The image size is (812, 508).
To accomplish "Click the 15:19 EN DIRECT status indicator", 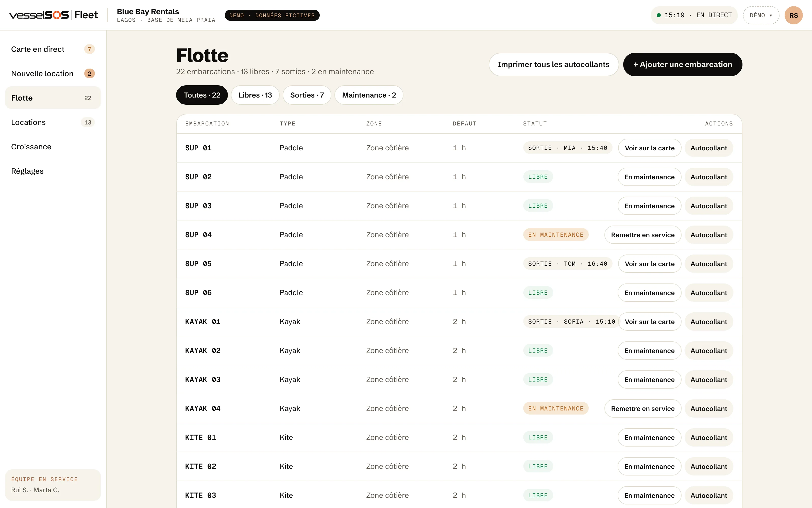I will tap(694, 15).
